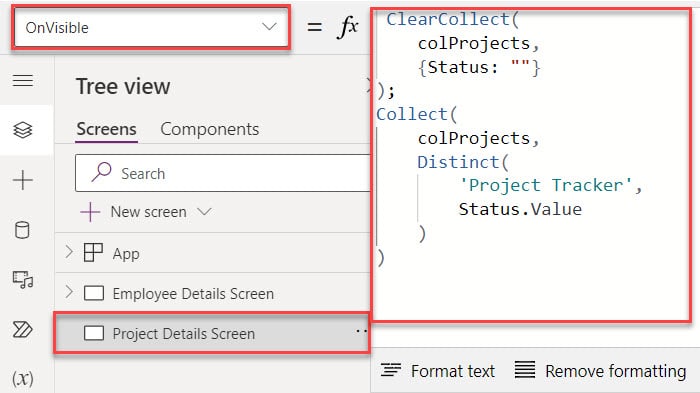Screen dimensions: 700x393
Task: Click the Format text icon
Action: click(x=391, y=370)
